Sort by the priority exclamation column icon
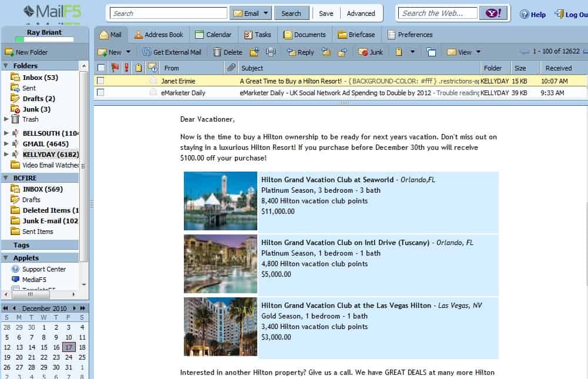This screenshot has height=379, width=588. click(x=127, y=68)
